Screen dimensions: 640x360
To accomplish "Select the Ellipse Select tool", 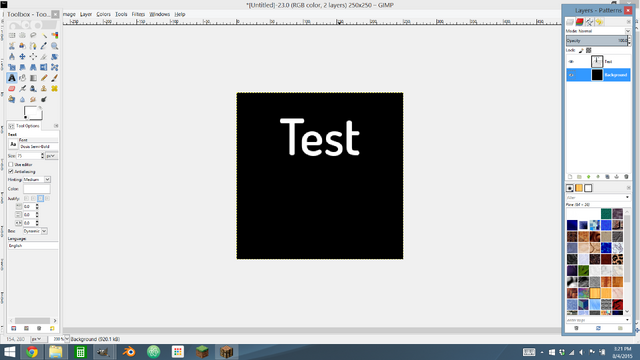I will [x=22, y=35].
